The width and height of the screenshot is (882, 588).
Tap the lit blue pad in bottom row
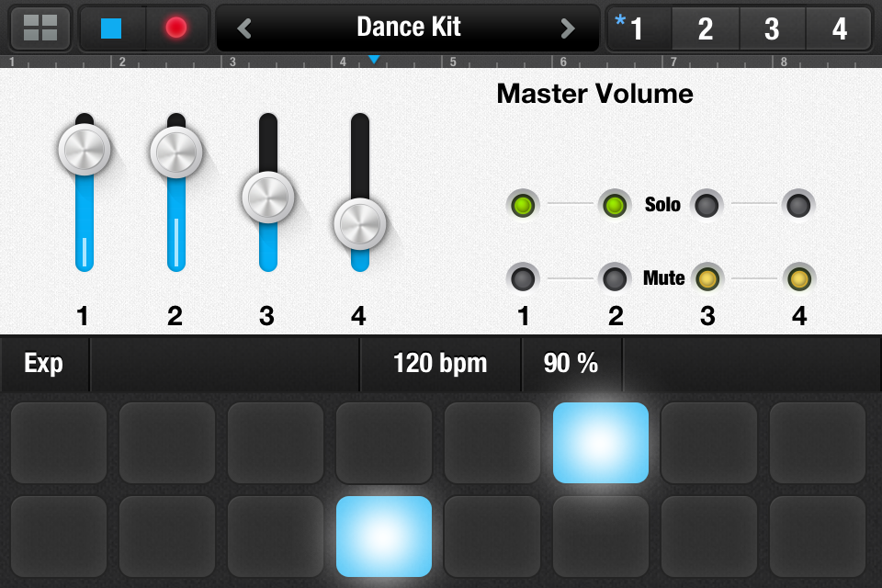coord(384,537)
